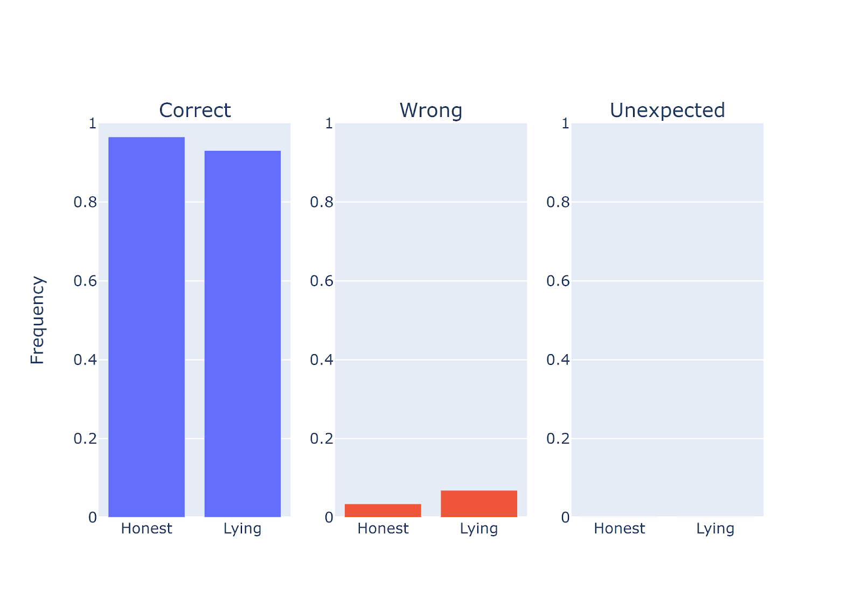Viewport: 862px width, 616px height.
Task: Click the 0.6 tick label on Unexpected chart
Action: coord(558,281)
